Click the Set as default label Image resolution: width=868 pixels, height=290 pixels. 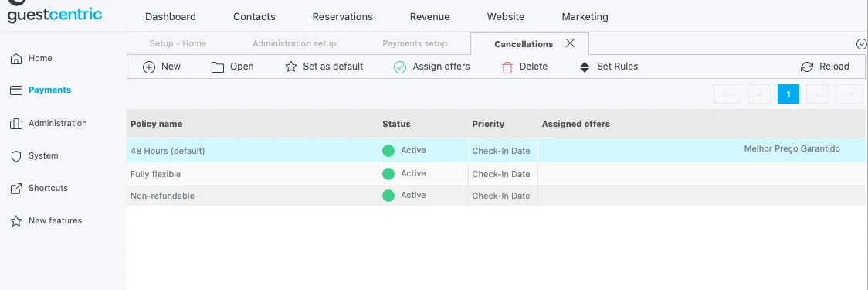334,67
